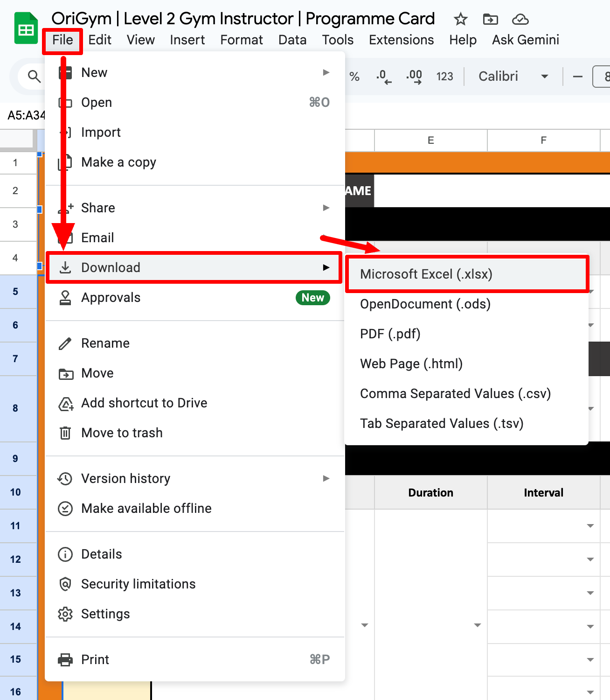
Task: Open dropdown in Interval column row 16
Action: click(590, 692)
